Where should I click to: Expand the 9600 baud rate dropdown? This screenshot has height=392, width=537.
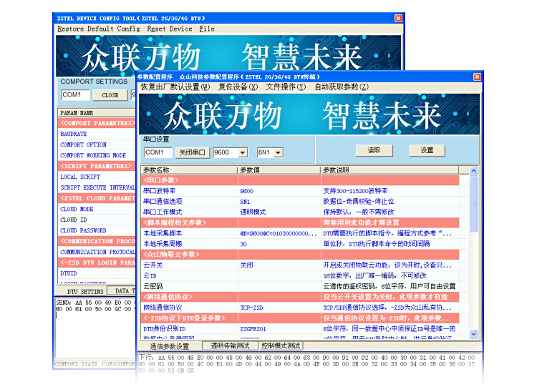[243, 152]
